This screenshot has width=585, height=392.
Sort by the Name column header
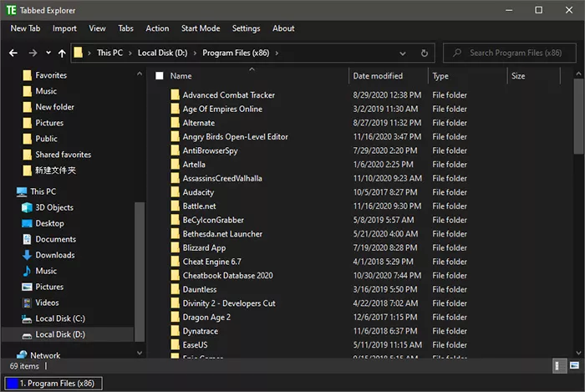[x=181, y=76]
